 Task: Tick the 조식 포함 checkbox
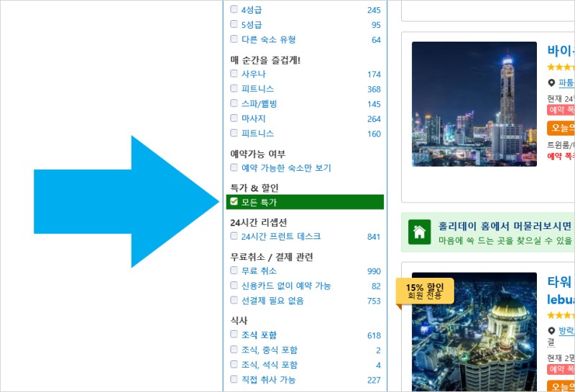point(234,334)
